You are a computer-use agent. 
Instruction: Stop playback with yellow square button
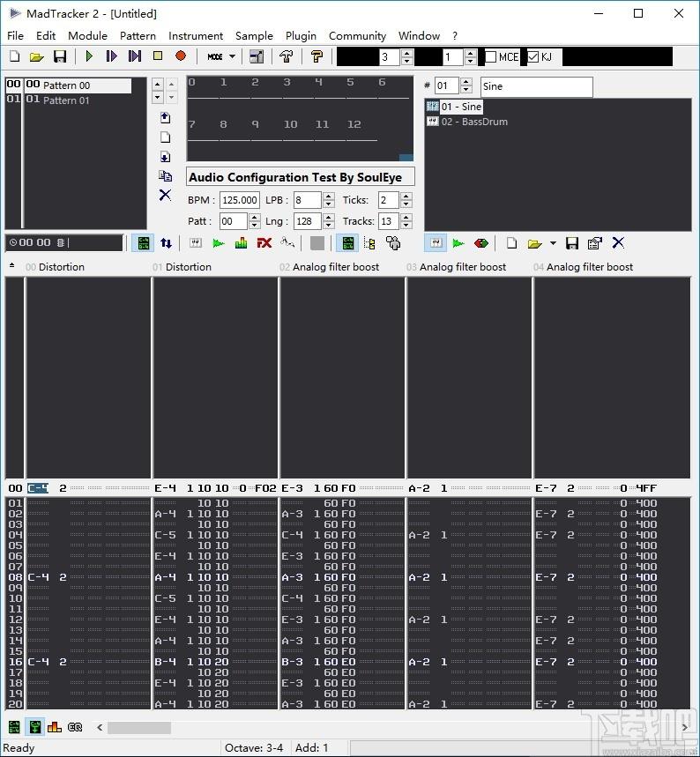158,56
